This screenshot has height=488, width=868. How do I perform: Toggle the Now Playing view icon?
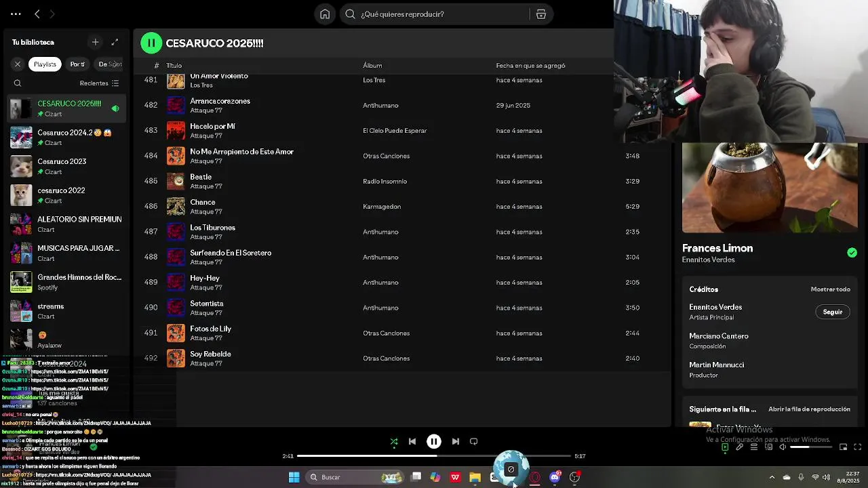pos(725,447)
